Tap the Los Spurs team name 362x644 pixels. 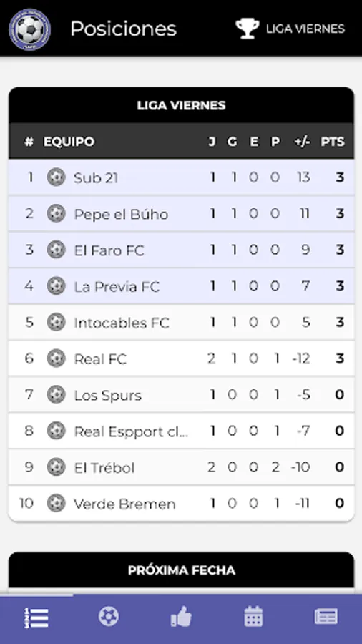pyautogui.click(x=107, y=395)
